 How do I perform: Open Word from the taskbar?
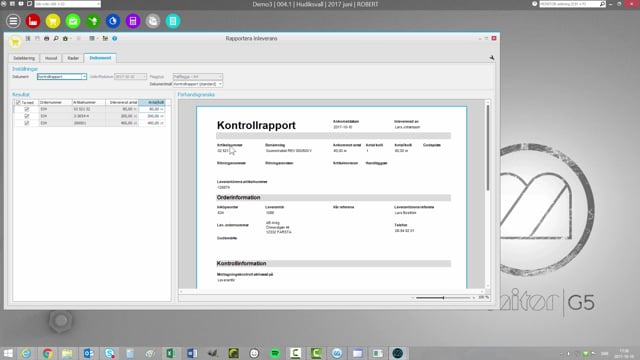tap(192, 353)
